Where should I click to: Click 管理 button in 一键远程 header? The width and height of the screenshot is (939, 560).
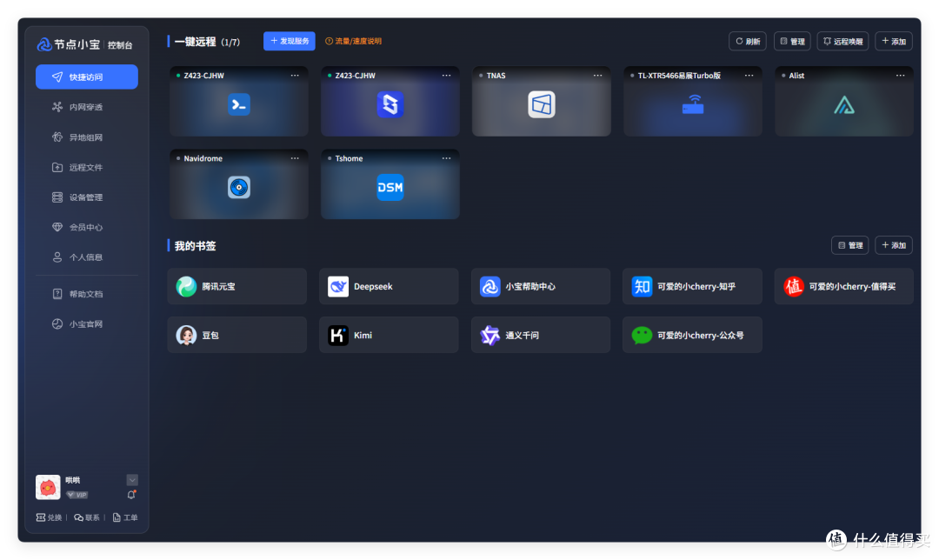click(x=792, y=42)
